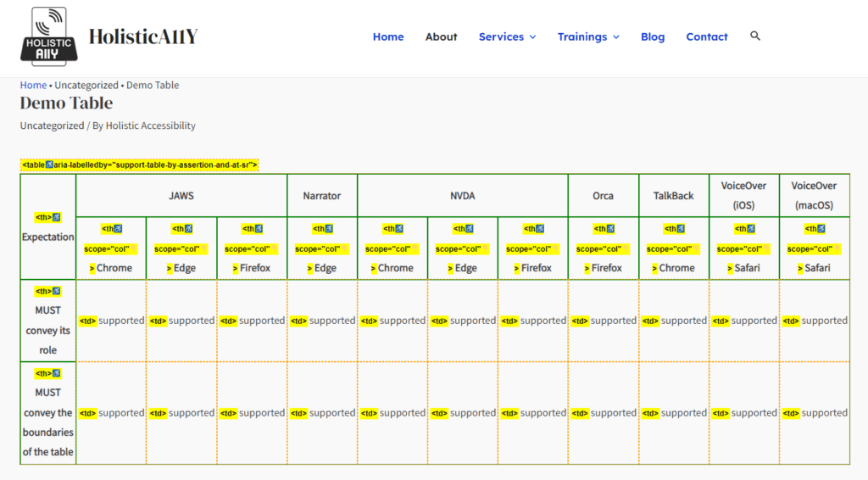The width and height of the screenshot is (868, 480).
Task: Click supported cell for role row, Narrator Edge
Action: [322, 321]
